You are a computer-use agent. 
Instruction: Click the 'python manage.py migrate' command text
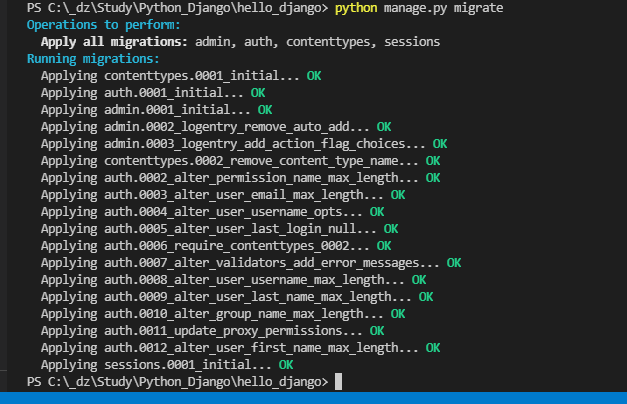pyautogui.click(x=419, y=8)
